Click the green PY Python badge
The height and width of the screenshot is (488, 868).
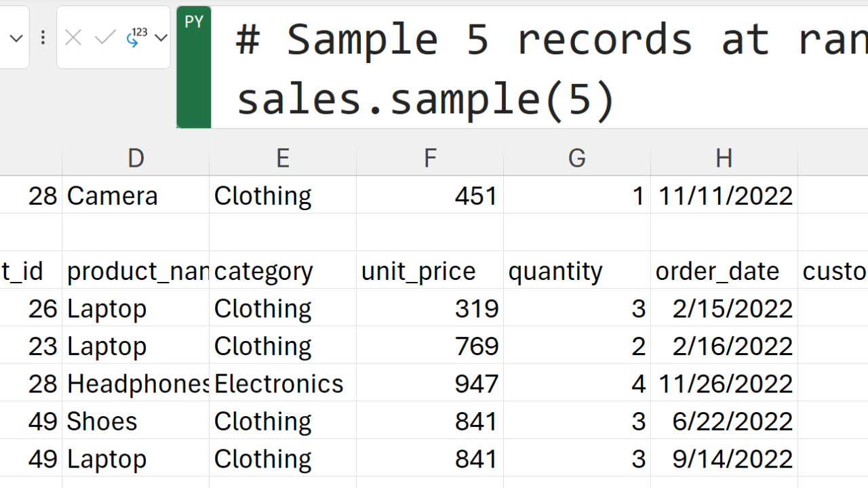click(x=194, y=66)
